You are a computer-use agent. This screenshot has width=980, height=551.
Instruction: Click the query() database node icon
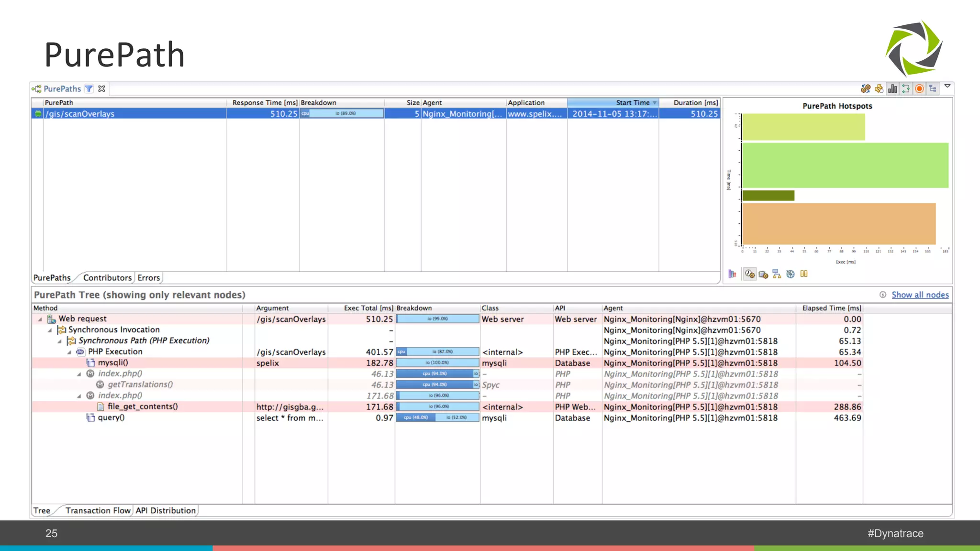point(90,418)
